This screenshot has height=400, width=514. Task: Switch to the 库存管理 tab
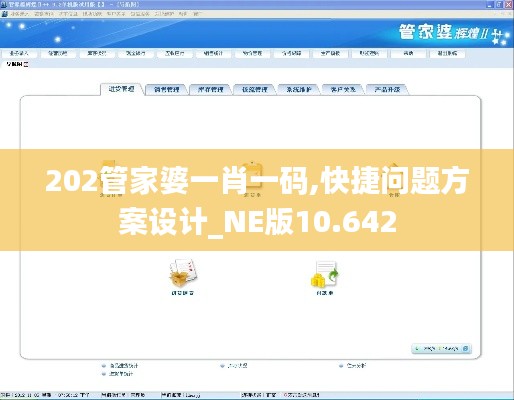click(x=211, y=89)
